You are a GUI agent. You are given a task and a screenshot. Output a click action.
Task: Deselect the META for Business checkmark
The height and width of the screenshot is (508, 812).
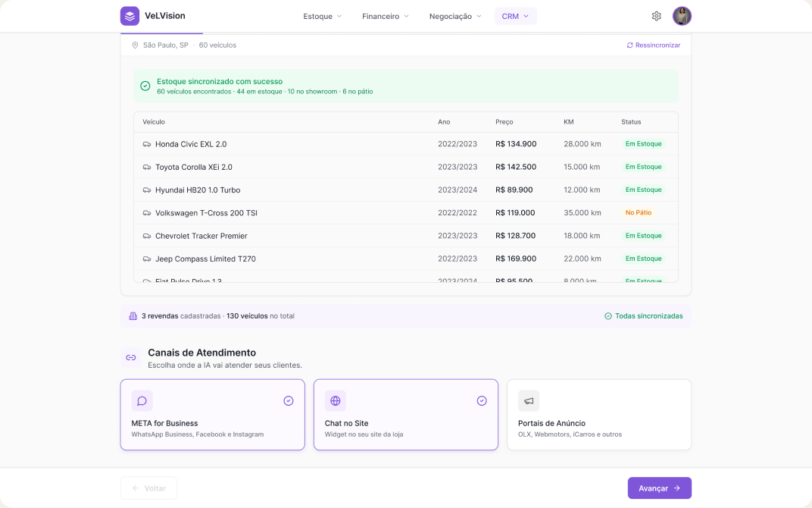coord(289,400)
